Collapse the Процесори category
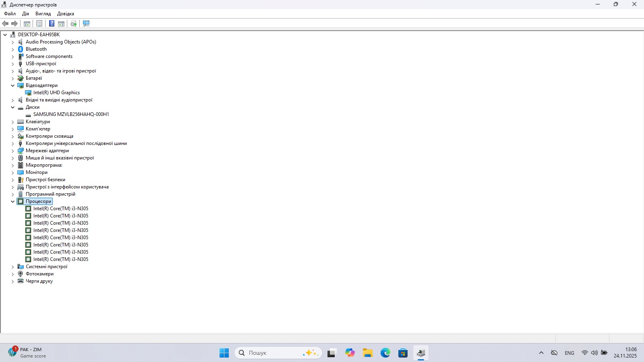The width and height of the screenshot is (644, 362). [12, 201]
